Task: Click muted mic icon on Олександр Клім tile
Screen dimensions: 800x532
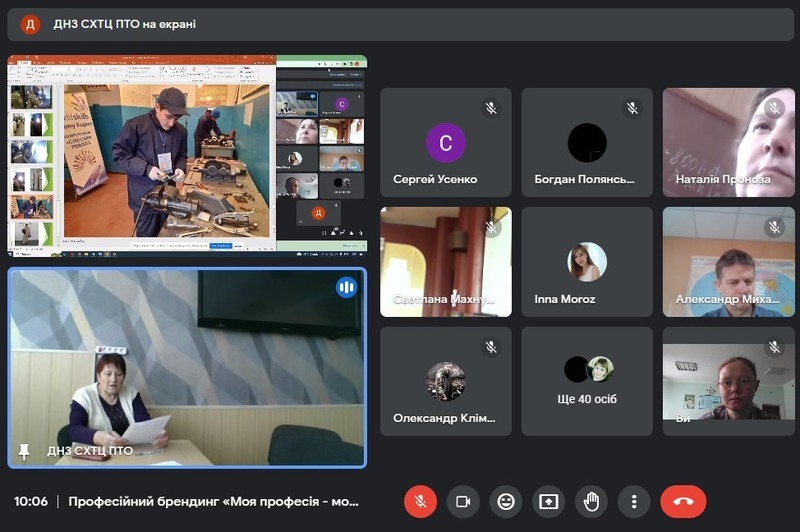Action: click(490, 347)
